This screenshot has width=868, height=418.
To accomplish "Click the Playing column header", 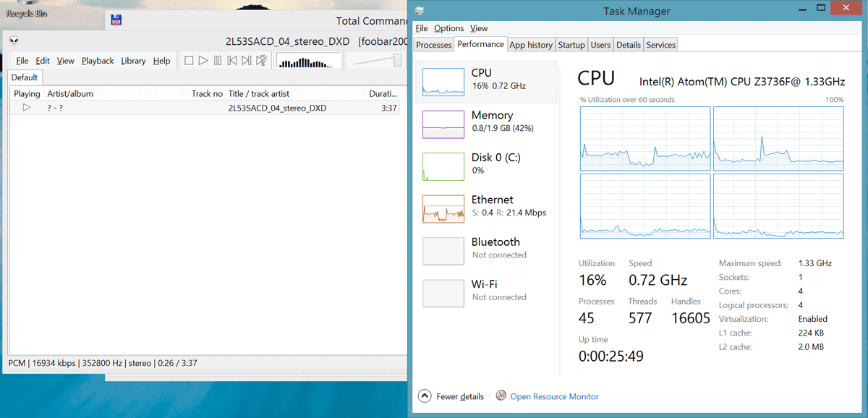I will coord(27,93).
